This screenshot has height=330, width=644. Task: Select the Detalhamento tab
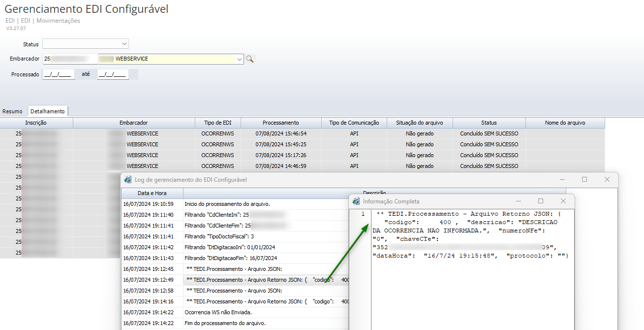[x=48, y=111]
